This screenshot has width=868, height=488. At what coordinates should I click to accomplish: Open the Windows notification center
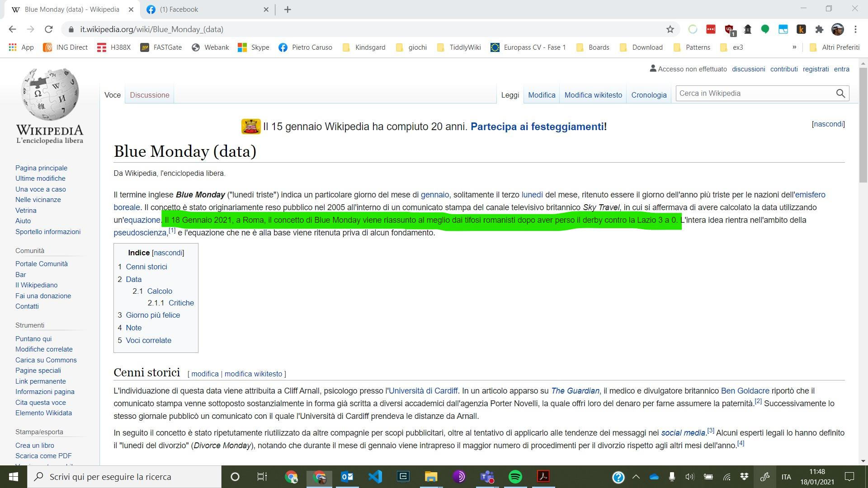(x=849, y=477)
